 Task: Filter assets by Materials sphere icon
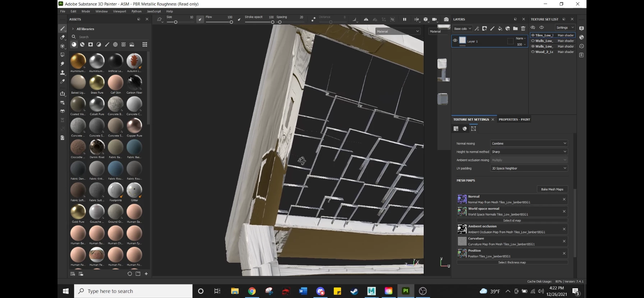(x=74, y=45)
